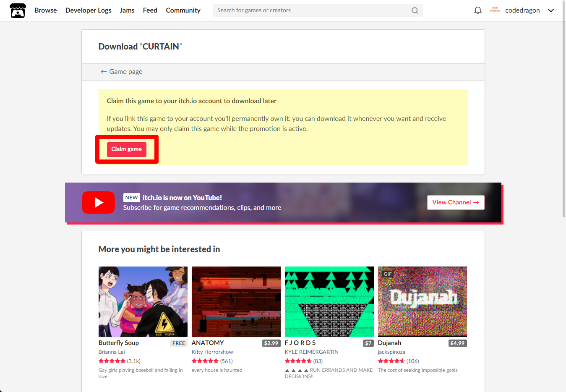Image resolution: width=566 pixels, height=392 pixels.
Task: Click $2.99 price tag on ANATOMY
Action: click(271, 343)
